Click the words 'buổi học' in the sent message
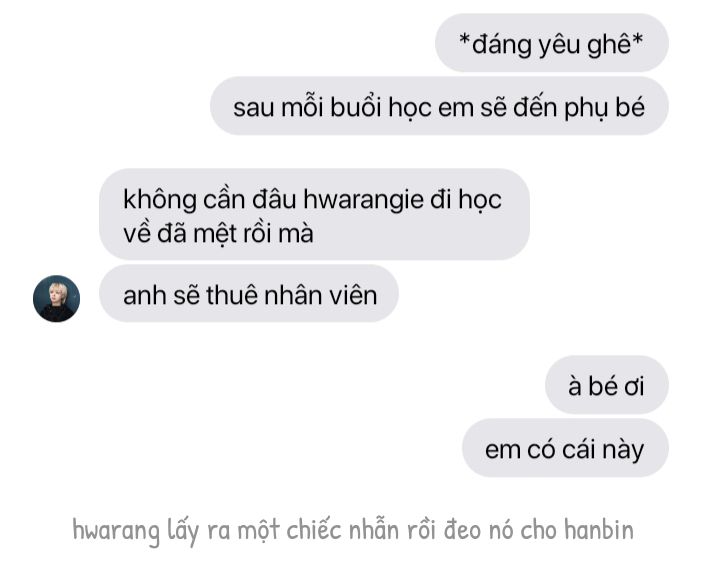This screenshot has width=720, height=576. click(x=381, y=108)
